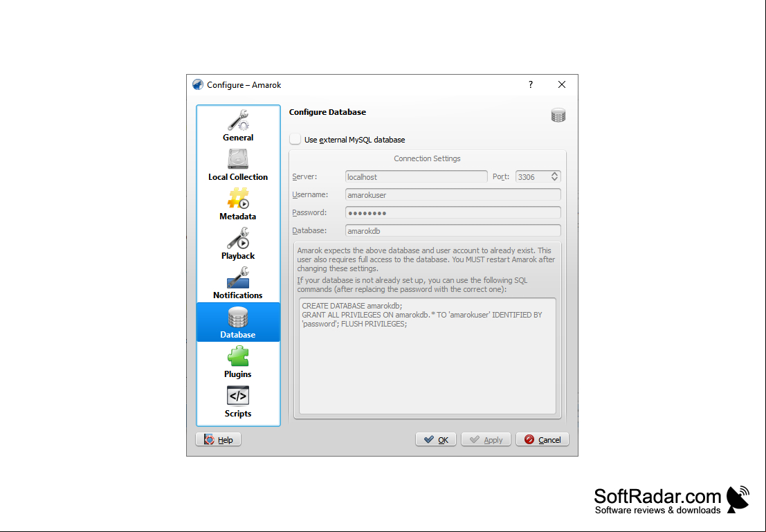This screenshot has height=532, width=766.
Task: Click the Connection Settings group title
Action: pyautogui.click(x=427, y=158)
